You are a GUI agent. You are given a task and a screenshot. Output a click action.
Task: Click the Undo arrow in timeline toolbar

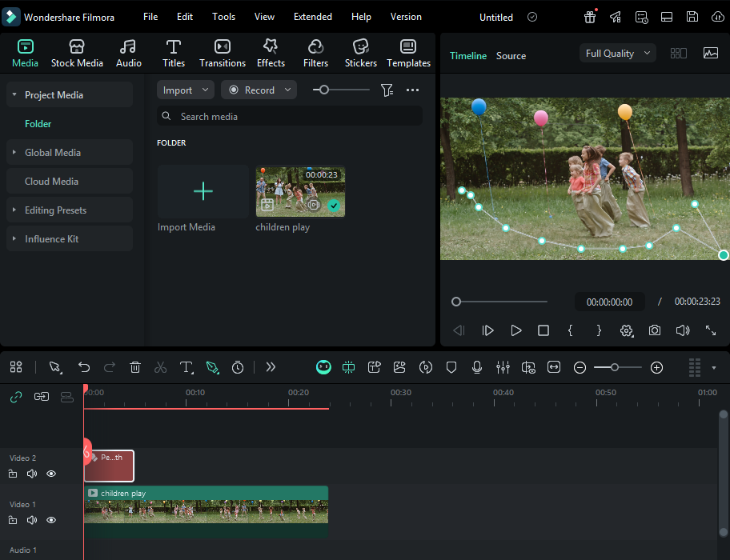click(x=84, y=367)
